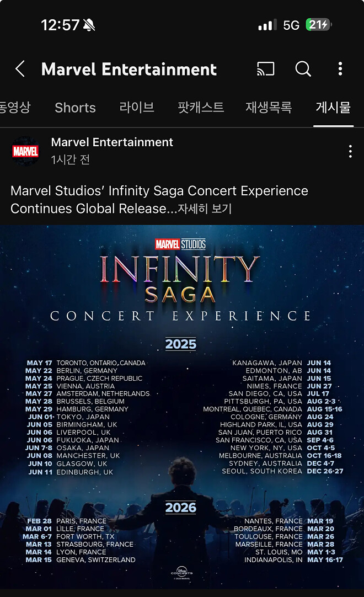Navigate back using the back arrow

[20, 69]
